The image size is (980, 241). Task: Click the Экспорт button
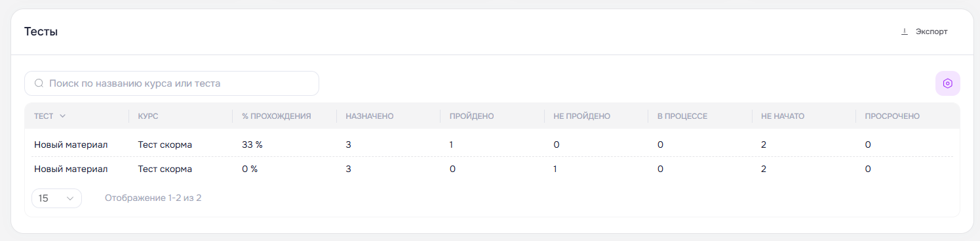click(x=924, y=32)
